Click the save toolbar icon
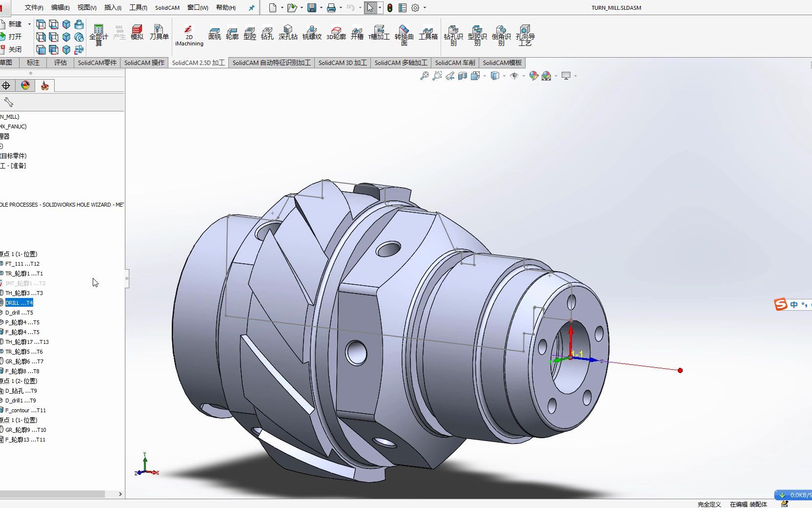This screenshot has width=812, height=508. tap(312, 8)
